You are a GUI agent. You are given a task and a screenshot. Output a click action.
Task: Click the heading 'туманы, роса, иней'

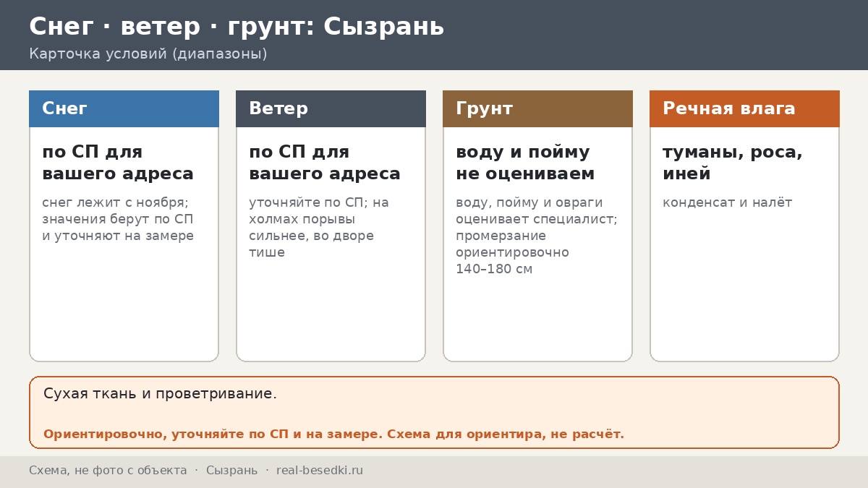pos(733,163)
